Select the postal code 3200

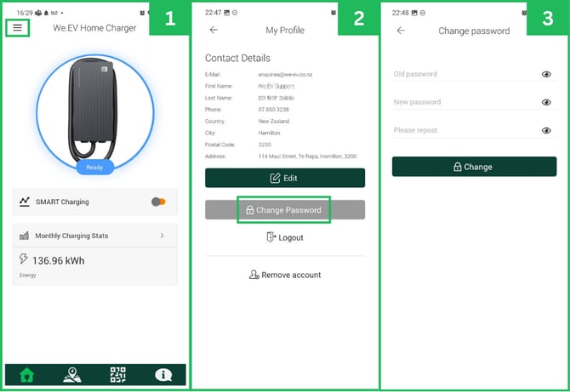pyautogui.click(x=265, y=145)
